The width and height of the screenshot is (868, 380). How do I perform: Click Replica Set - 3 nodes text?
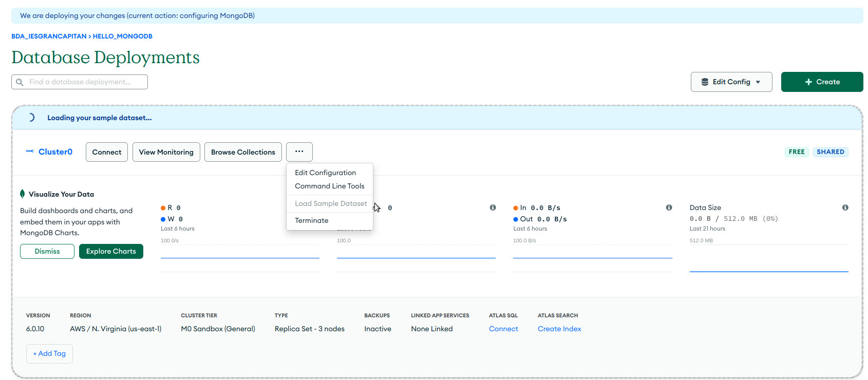310,329
